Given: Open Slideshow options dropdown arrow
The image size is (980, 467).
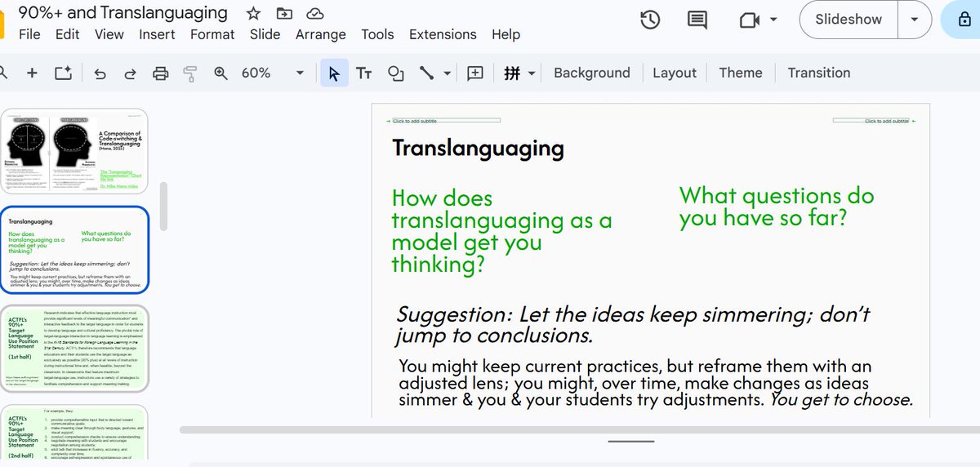Looking at the screenshot, I should coord(915,20).
